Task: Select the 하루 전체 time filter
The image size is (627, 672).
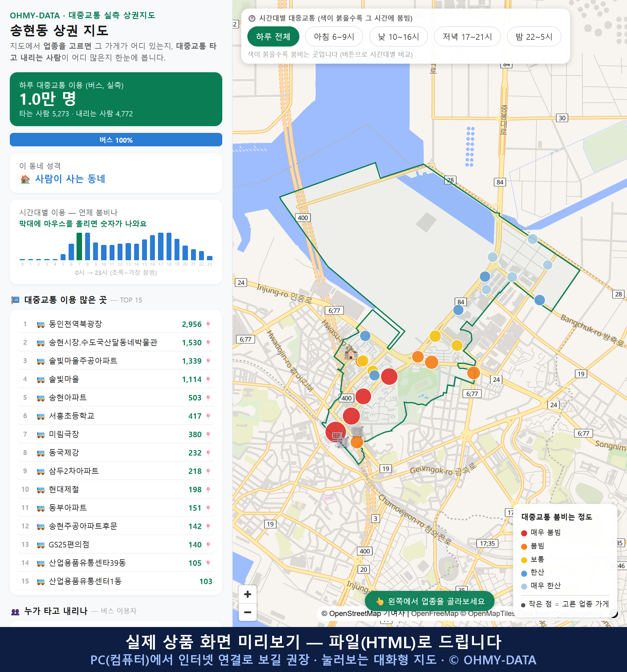Action: pos(273,36)
